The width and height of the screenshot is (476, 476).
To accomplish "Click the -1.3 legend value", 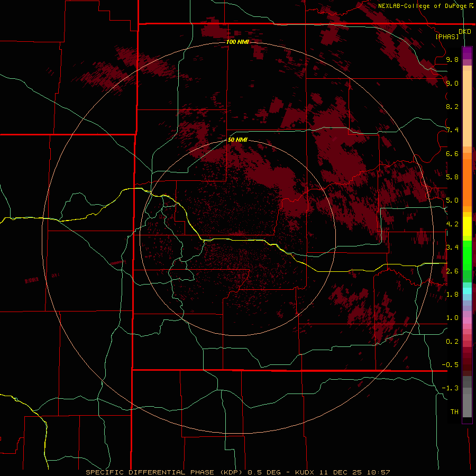I will (x=450, y=388).
